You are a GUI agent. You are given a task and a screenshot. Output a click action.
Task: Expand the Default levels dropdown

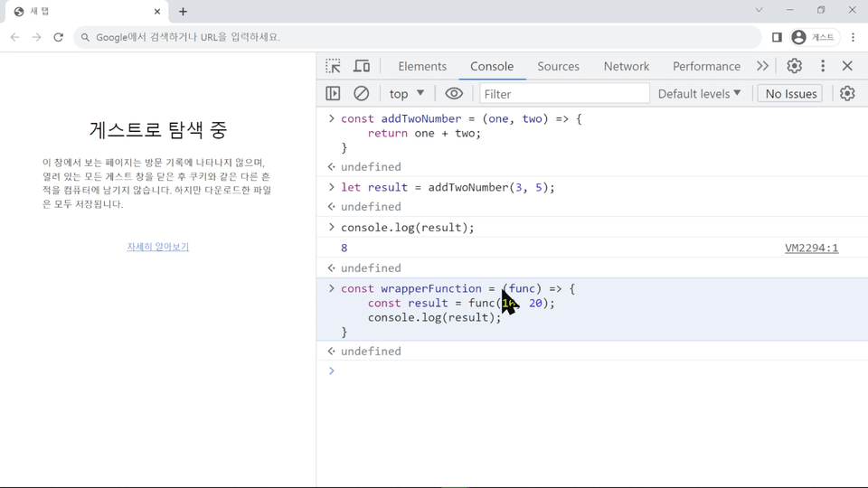click(699, 93)
